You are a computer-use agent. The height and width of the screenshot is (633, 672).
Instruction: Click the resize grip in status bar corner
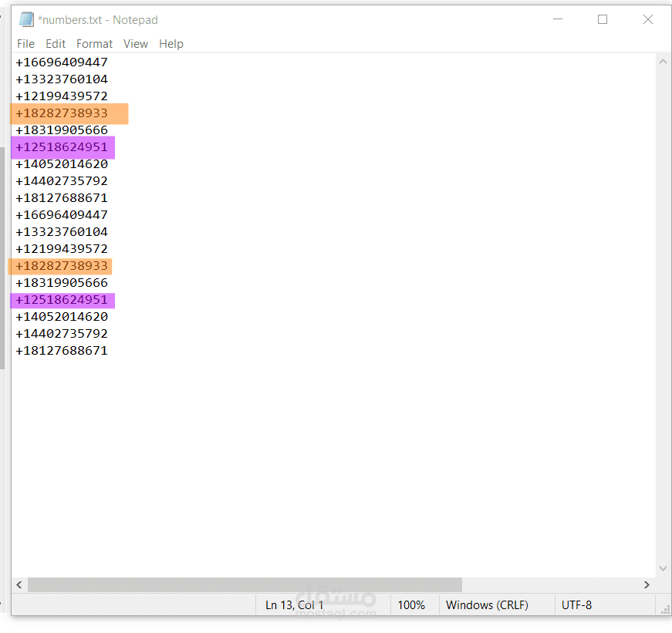point(666,609)
